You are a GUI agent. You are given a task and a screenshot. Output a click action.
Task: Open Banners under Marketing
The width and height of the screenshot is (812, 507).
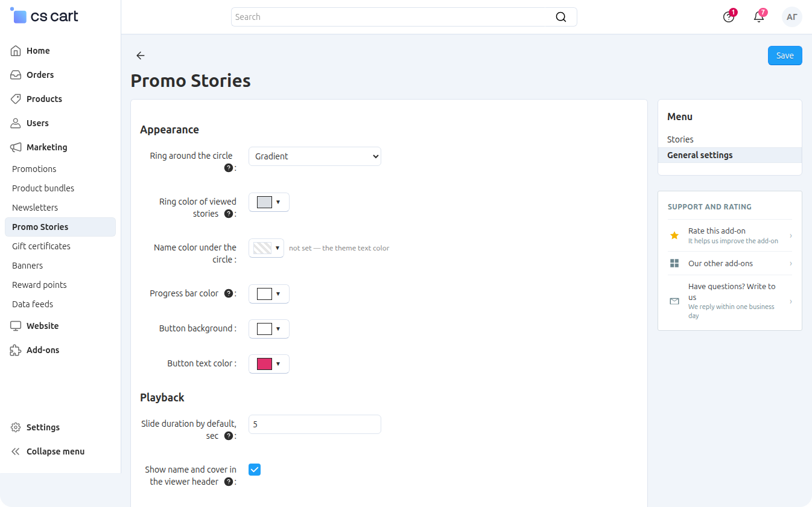pyautogui.click(x=28, y=266)
